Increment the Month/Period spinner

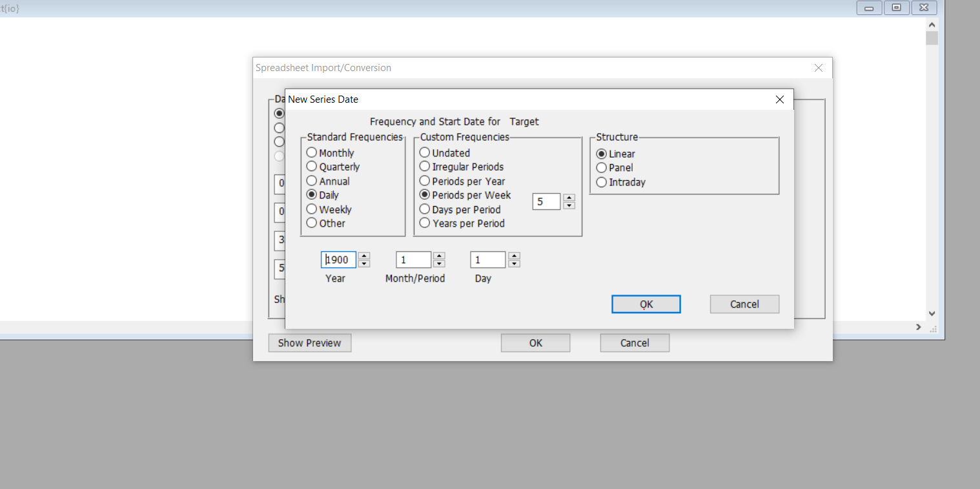point(439,256)
